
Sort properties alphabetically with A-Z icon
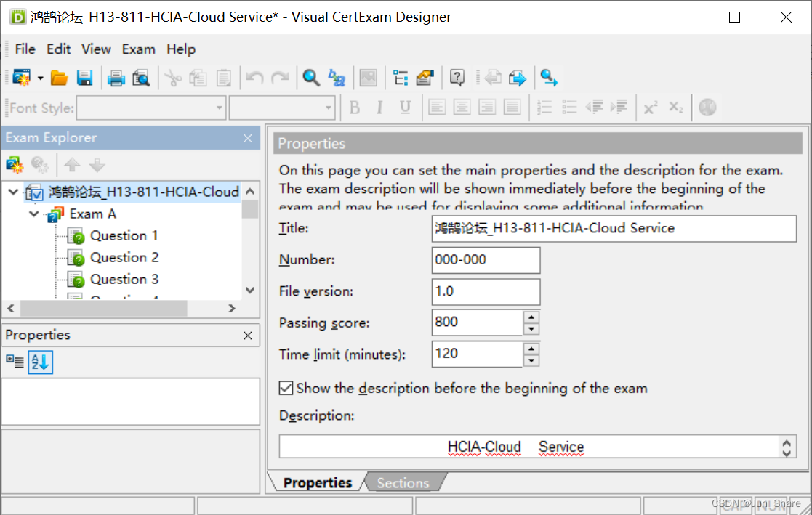[40, 362]
